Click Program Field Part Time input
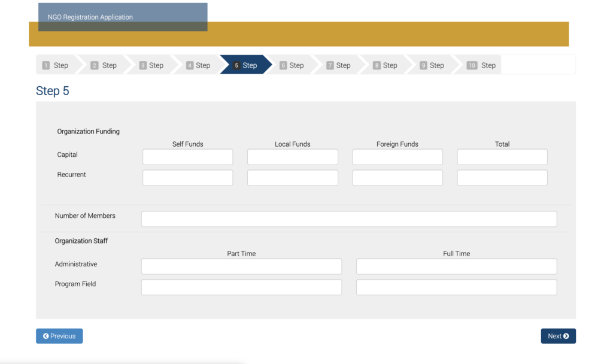This screenshot has width=613, height=364. (242, 287)
